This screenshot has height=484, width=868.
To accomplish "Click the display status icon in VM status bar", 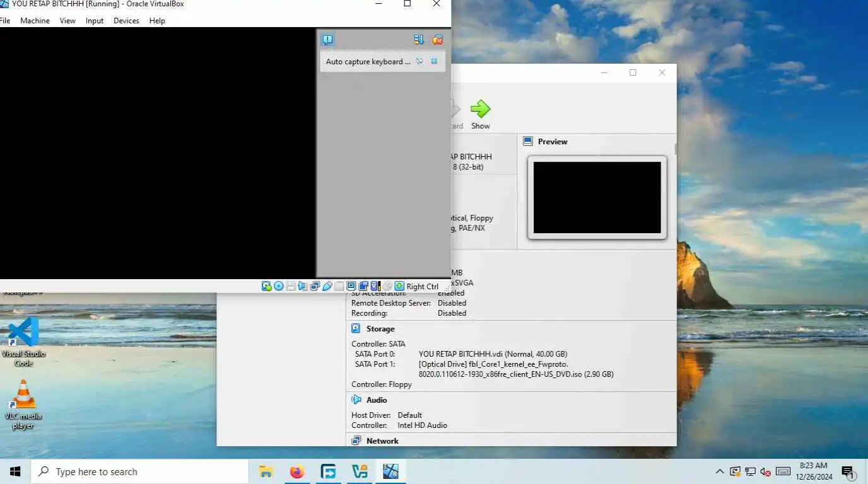I will click(x=351, y=286).
